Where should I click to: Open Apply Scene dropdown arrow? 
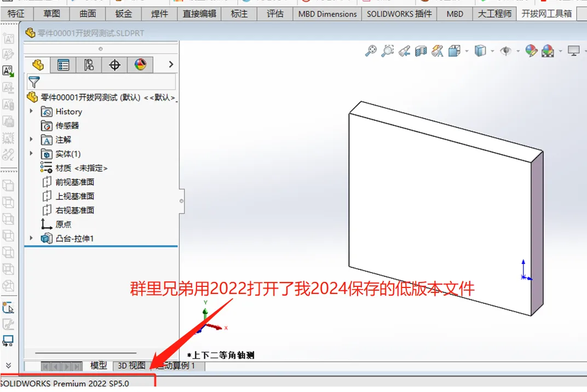560,51
